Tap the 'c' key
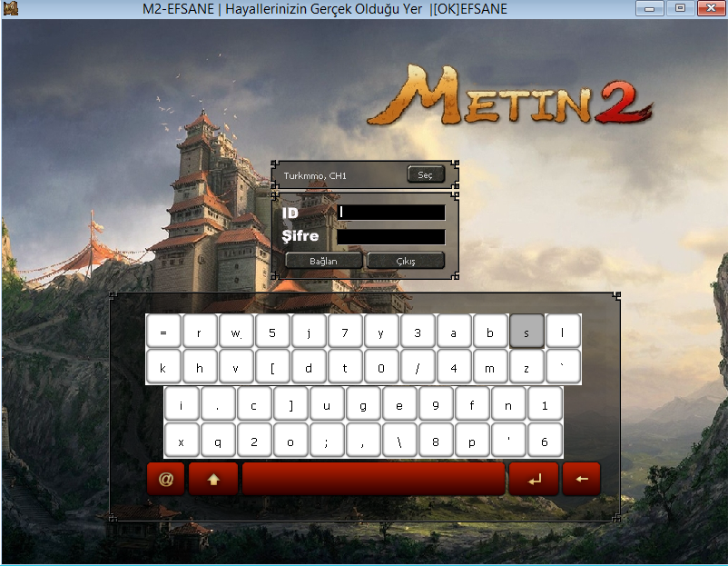 pyautogui.click(x=254, y=405)
